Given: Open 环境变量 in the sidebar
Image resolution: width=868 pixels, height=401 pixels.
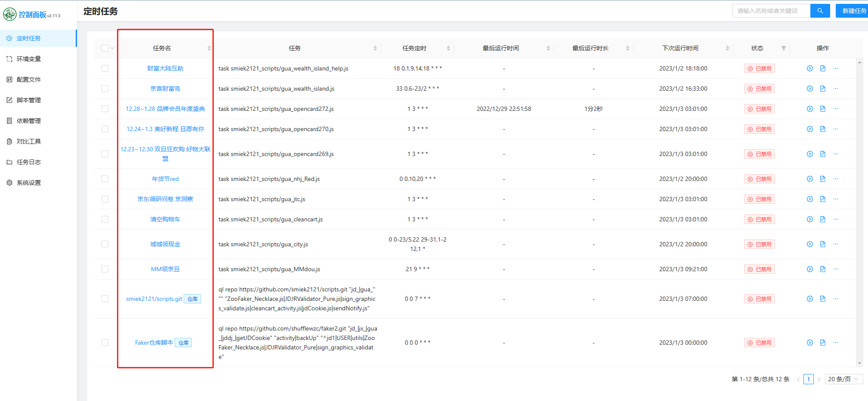Looking at the screenshot, I should 29,59.
